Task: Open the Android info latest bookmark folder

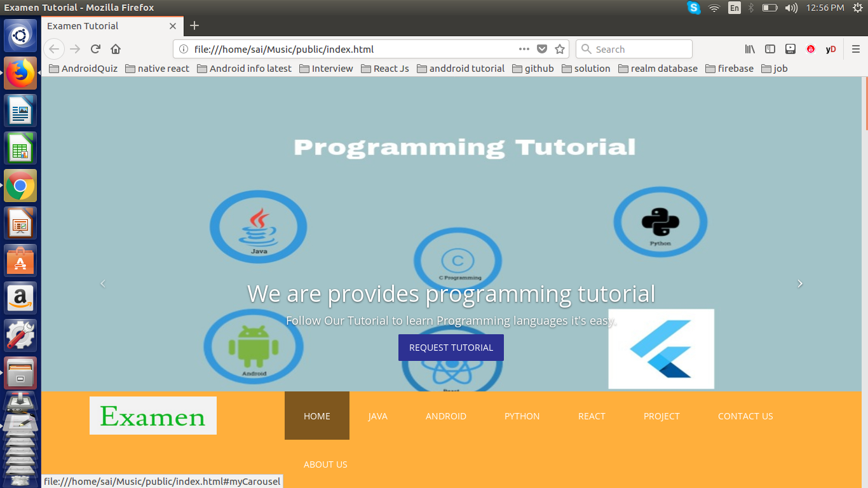Action: (x=244, y=68)
